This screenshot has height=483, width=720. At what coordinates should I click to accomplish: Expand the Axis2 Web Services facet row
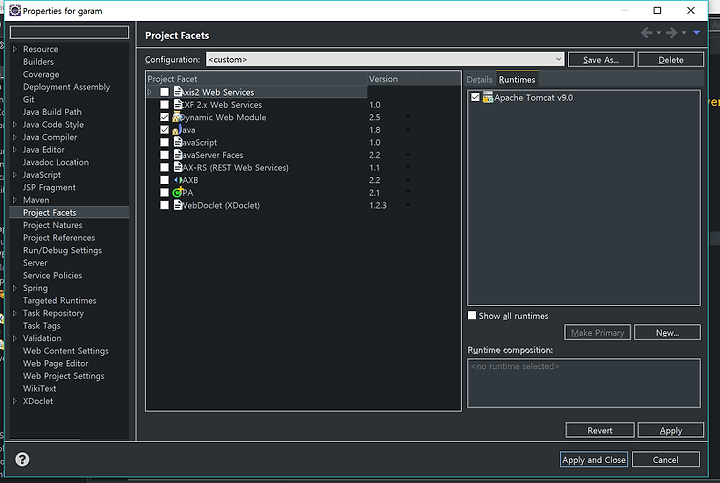coord(150,92)
